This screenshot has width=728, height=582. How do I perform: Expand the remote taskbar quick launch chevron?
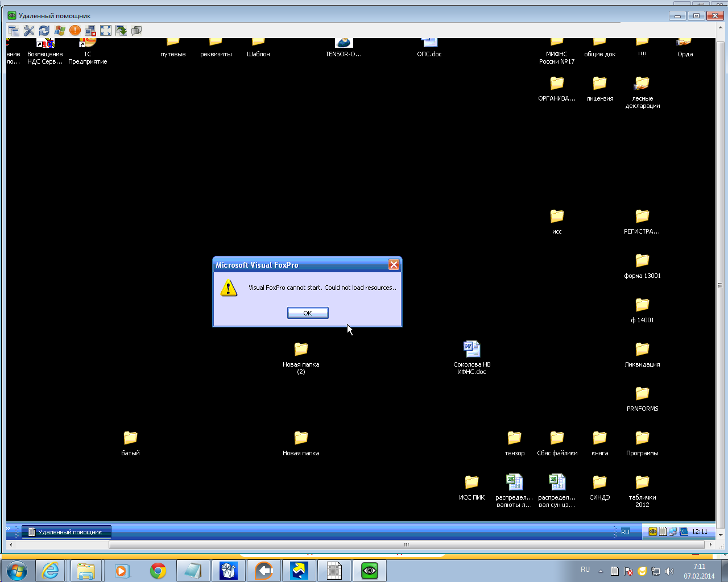(9, 529)
